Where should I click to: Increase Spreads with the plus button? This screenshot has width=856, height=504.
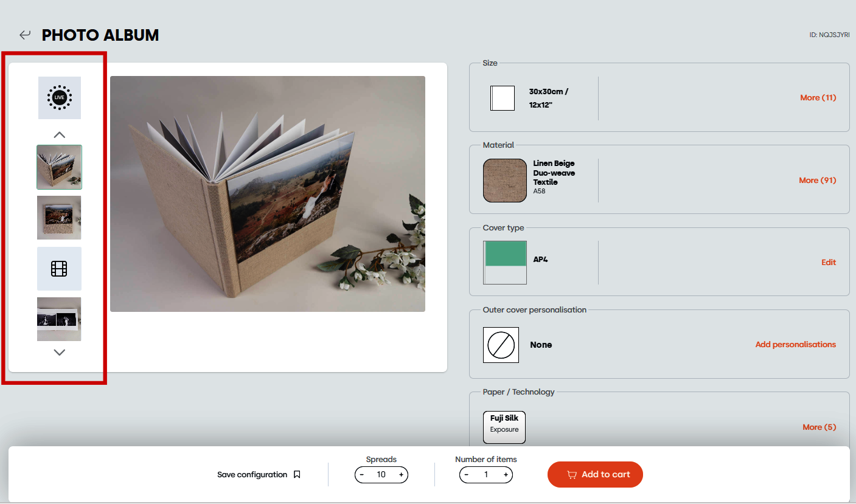pos(401,475)
